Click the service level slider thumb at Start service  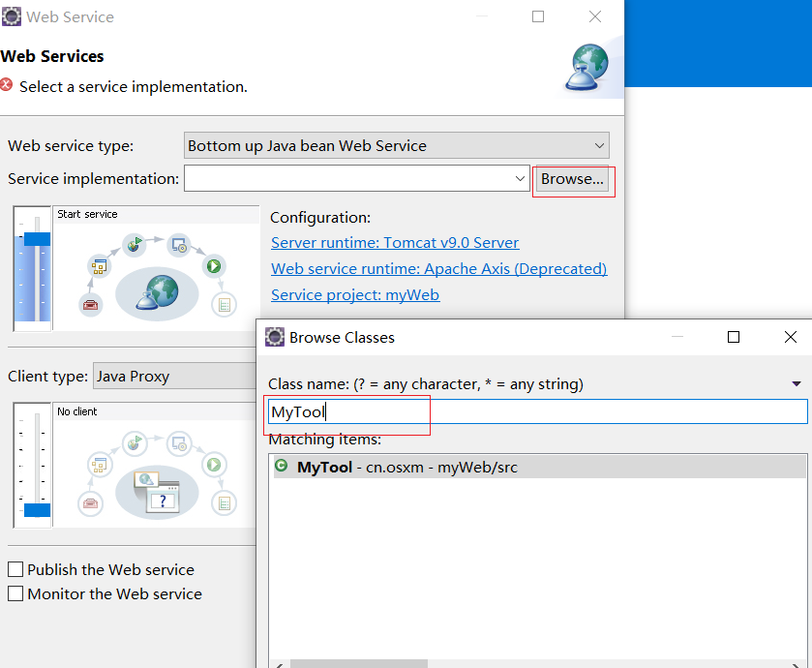[x=38, y=239]
